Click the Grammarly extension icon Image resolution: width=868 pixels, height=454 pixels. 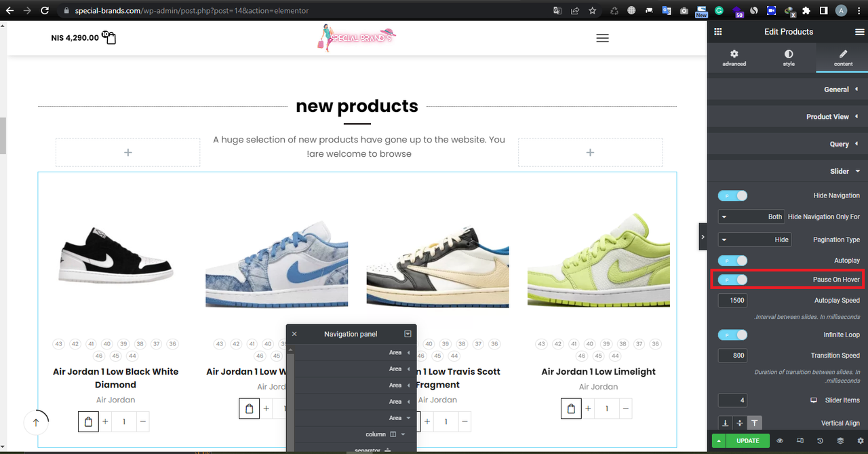(x=719, y=10)
